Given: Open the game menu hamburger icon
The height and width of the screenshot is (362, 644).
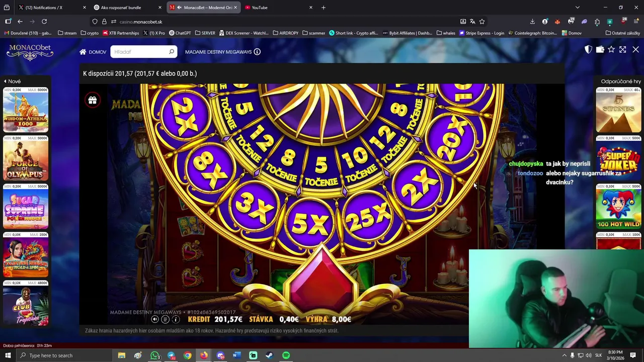Looking at the screenshot, I should (x=165, y=319).
